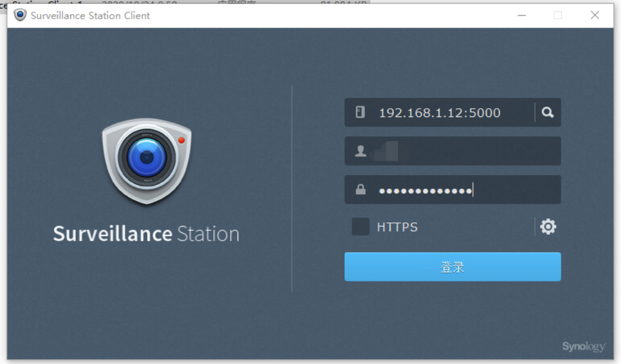Screen dimensions: 621x364
Task: Minimize the Surveillance Station Client window
Action: tap(521, 15)
